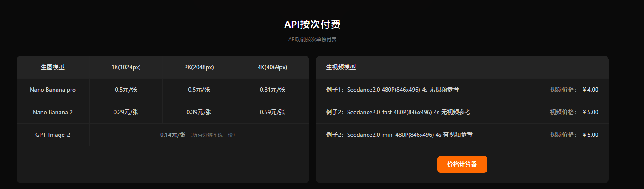Click the 0.14元/张 price value
This screenshot has height=189, width=644.
(173, 135)
